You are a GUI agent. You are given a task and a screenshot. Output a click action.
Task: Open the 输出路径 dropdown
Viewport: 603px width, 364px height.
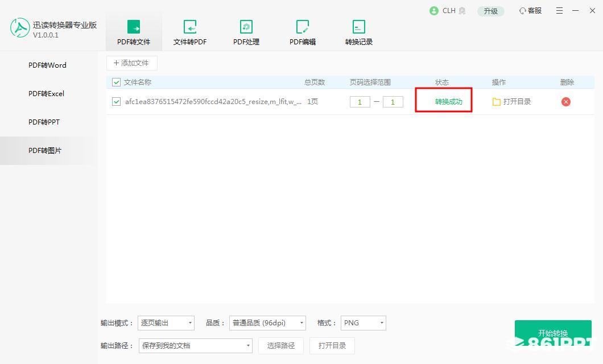[195, 346]
